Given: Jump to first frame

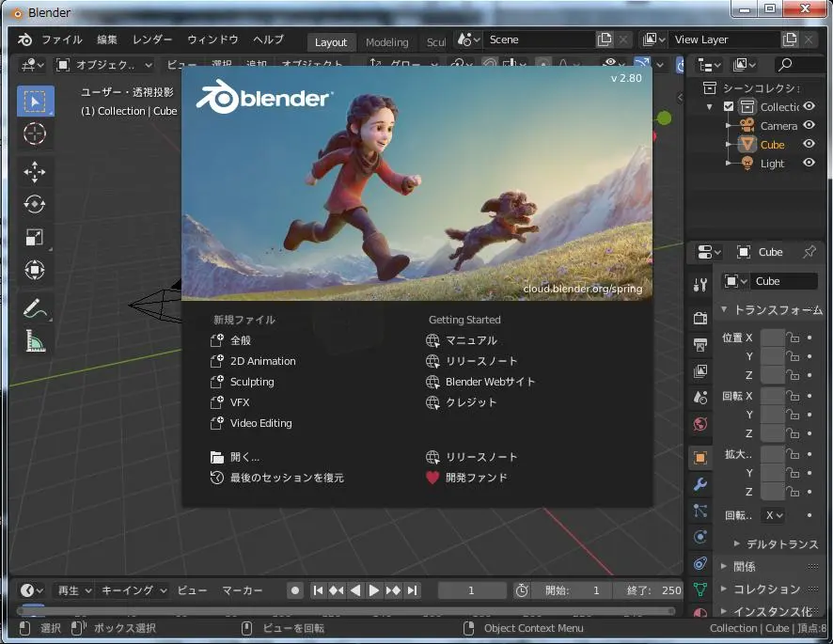Looking at the screenshot, I should click(x=318, y=590).
